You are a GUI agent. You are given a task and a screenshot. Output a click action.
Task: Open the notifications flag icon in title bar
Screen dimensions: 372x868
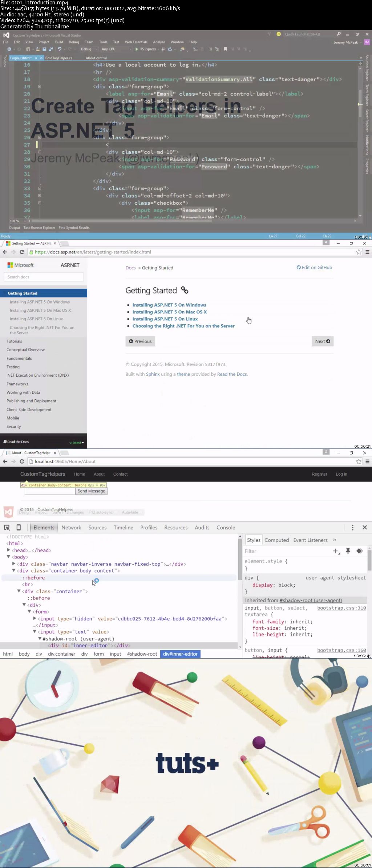coord(269,34)
